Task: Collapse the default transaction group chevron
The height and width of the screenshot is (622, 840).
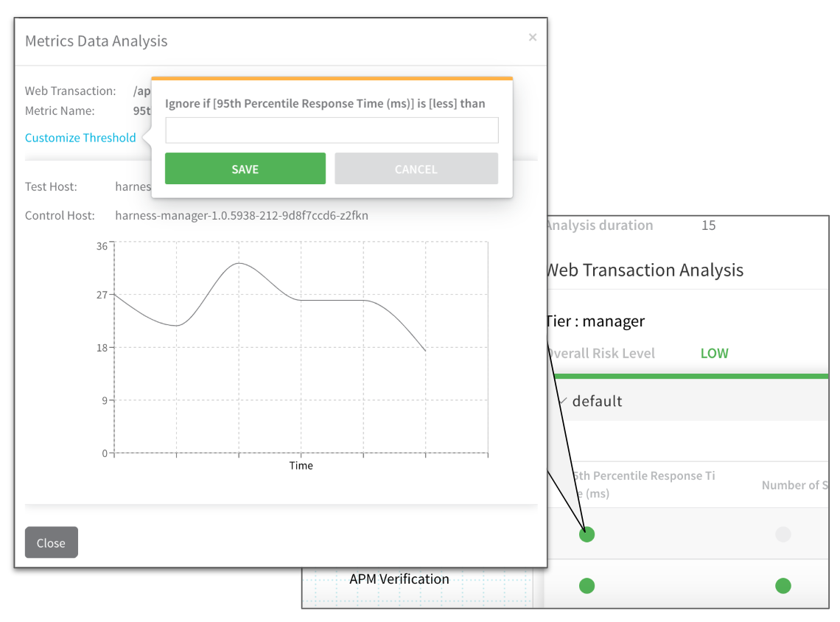Action: click(562, 401)
